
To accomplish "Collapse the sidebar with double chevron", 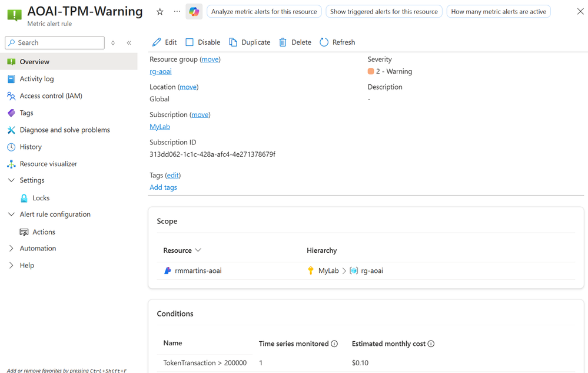I will 129,43.
